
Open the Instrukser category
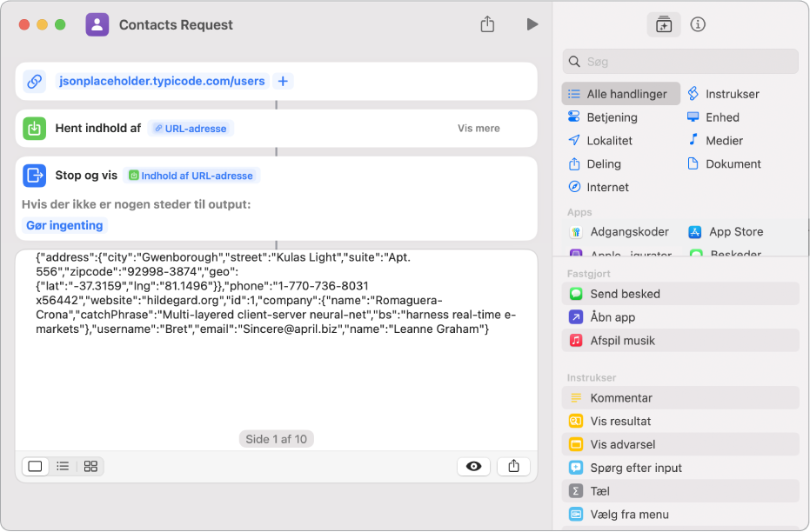tap(723, 94)
